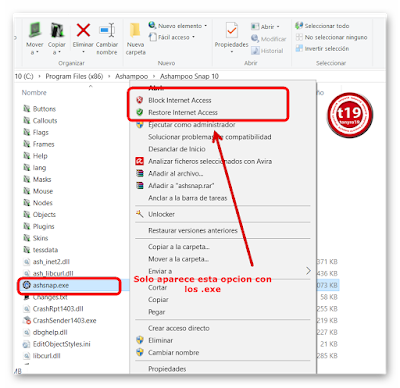The height and width of the screenshot is (388, 400).
Task: Select the dbghelp.dll file
Action: click(45, 332)
